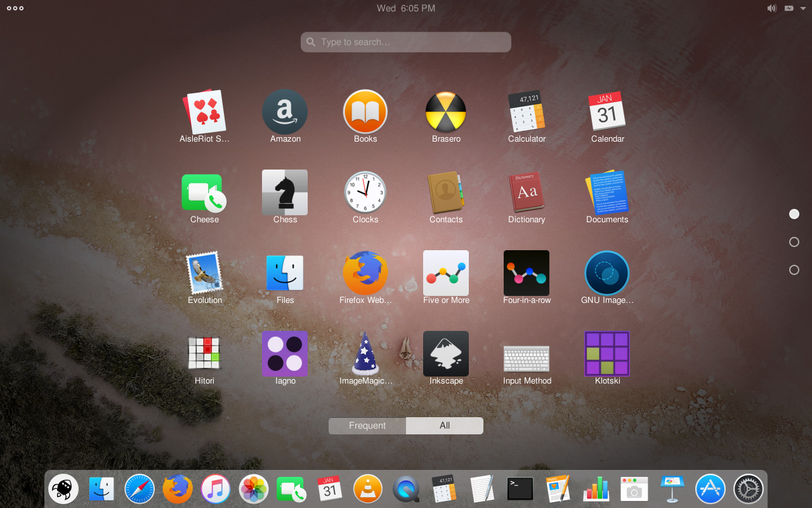The image size is (812, 508).
Task: Launch the iTunes music note in the dock
Action: click(216, 489)
